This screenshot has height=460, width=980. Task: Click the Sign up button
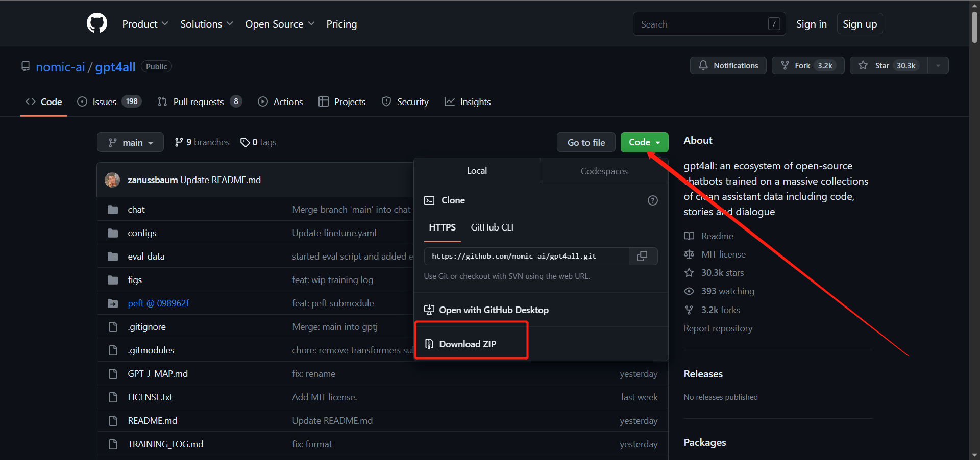[860, 24]
